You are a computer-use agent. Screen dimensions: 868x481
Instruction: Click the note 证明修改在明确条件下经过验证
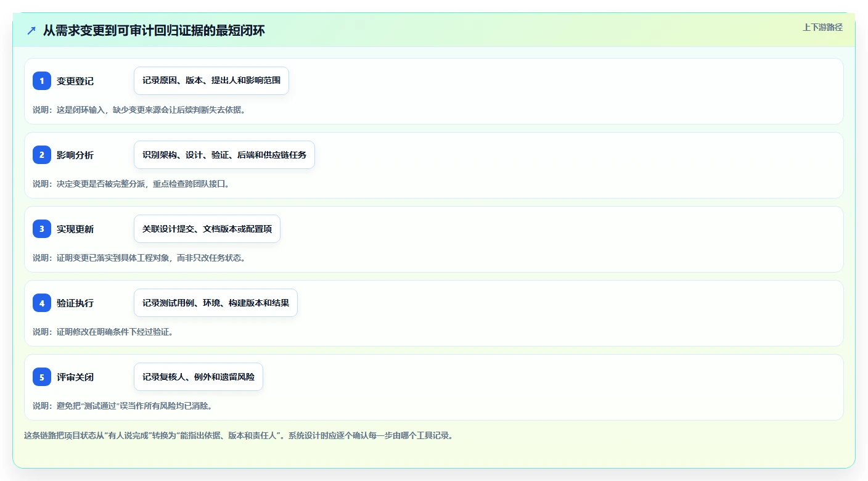(103, 332)
